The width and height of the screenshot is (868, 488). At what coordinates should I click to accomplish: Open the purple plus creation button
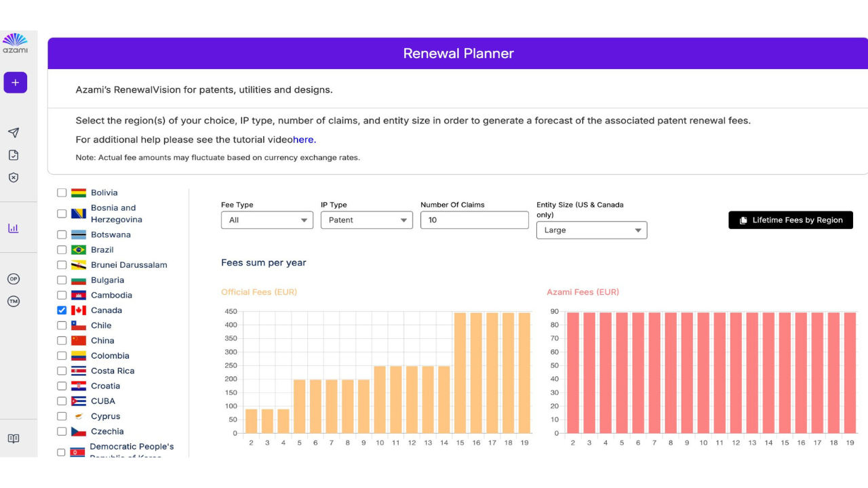click(x=15, y=82)
